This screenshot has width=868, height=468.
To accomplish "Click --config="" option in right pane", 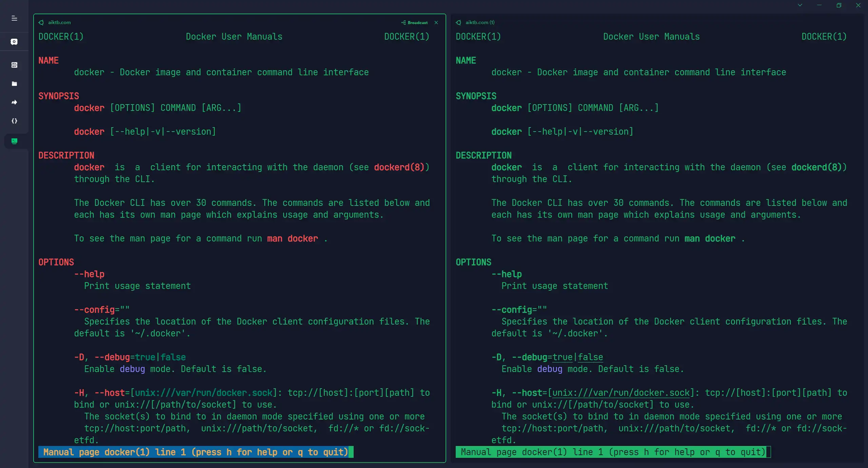I will pyautogui.click(x=519, y=310).
